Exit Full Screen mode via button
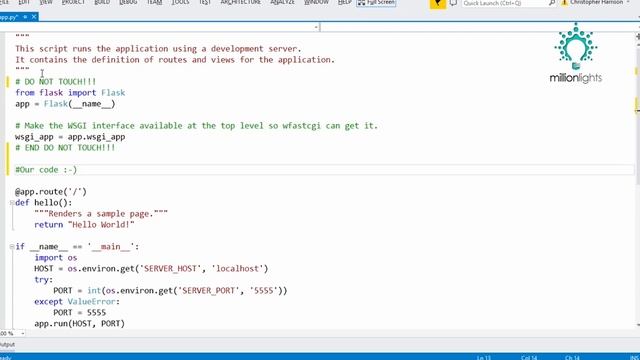Screen dimensions: 640x360 click(376, 2)
